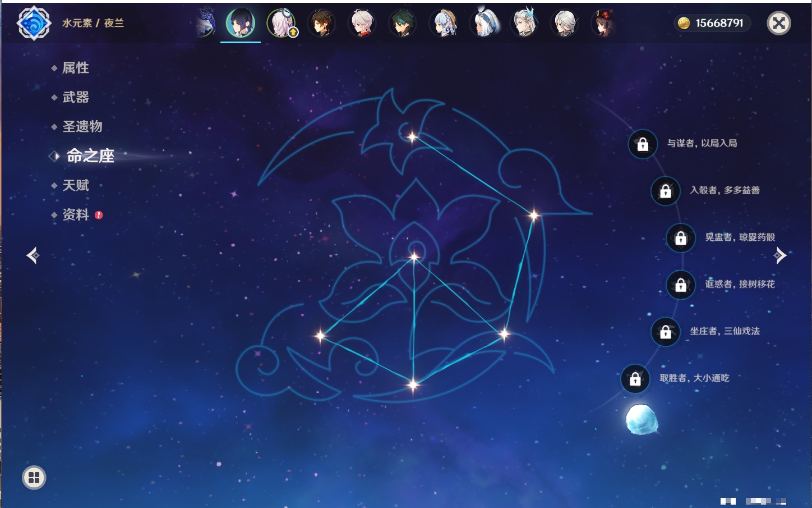Select Kazuha's red-streaked white hair portrait
The image size is (812, 508).
pyautogui.click(x=362, y=24)
